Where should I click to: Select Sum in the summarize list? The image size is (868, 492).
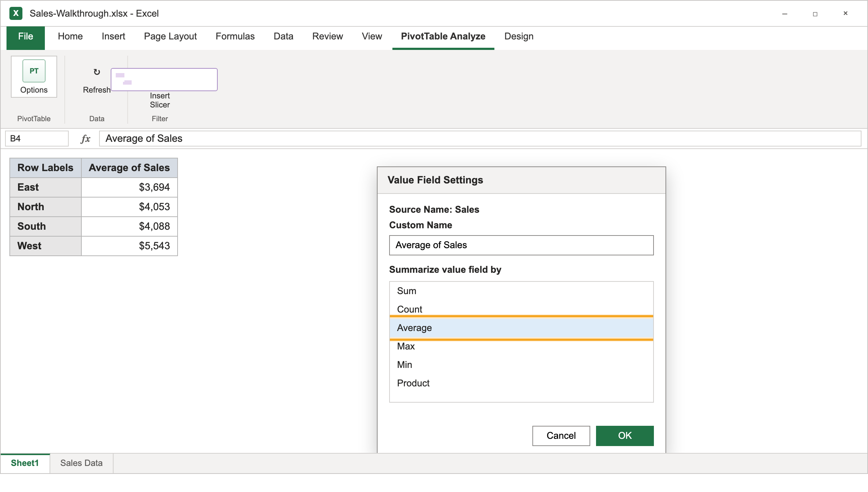[x=521, y=291]
